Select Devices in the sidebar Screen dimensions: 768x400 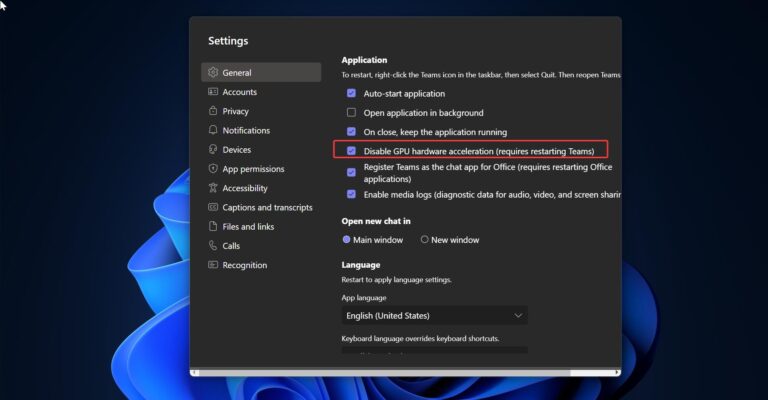[x=261, y=149]
